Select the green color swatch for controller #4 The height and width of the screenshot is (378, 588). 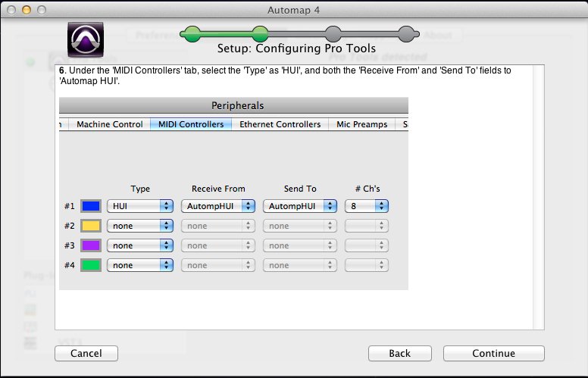(91, 265)
